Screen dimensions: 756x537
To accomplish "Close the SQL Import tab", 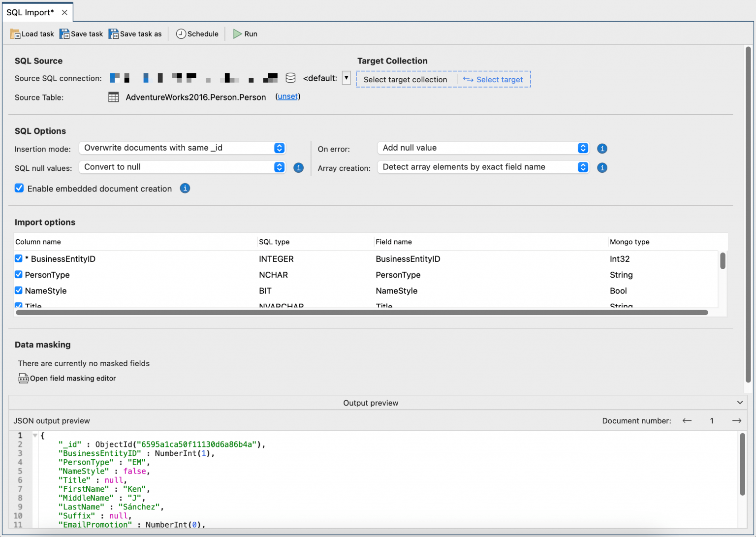I will click(x=64, y=13).
